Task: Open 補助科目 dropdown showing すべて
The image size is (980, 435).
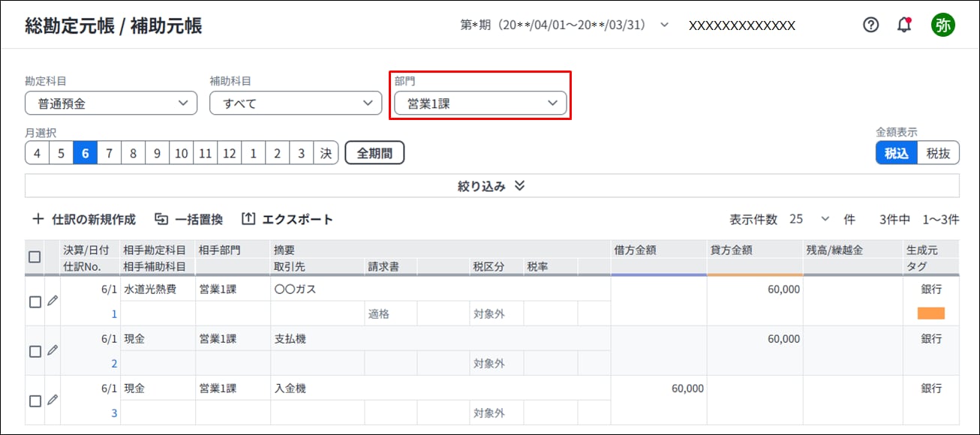Action: pos(296,103)
